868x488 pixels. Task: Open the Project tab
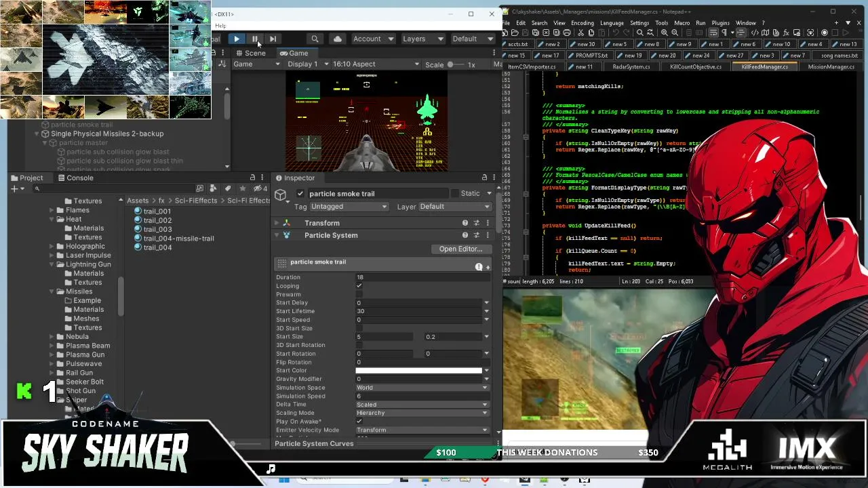(x=27, y=178)
